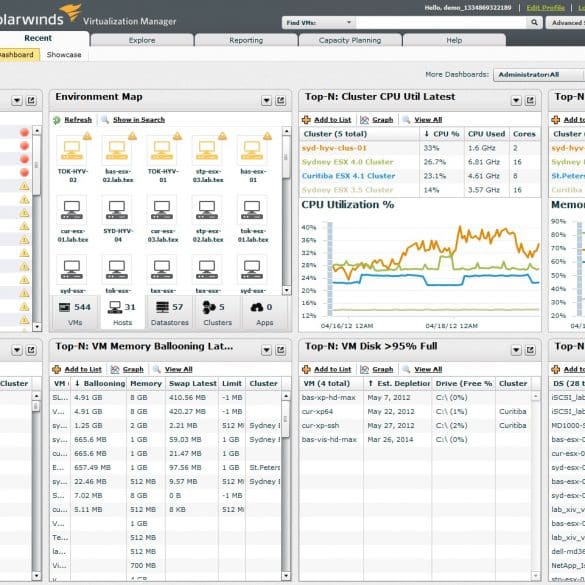Select the bas-esx-02.lab.tex host icon
This screenshot has height=585, width=585.
pyautogui.click(x=118, y=150)
